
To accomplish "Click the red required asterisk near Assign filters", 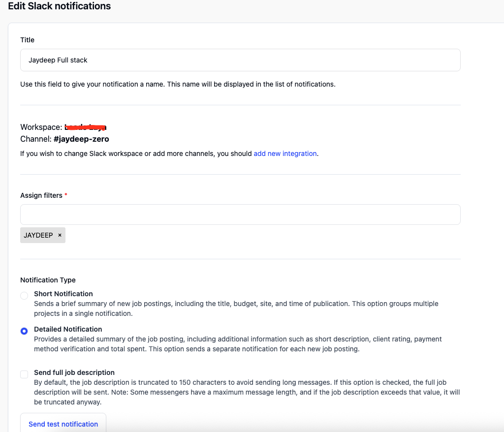I will 66,195.
